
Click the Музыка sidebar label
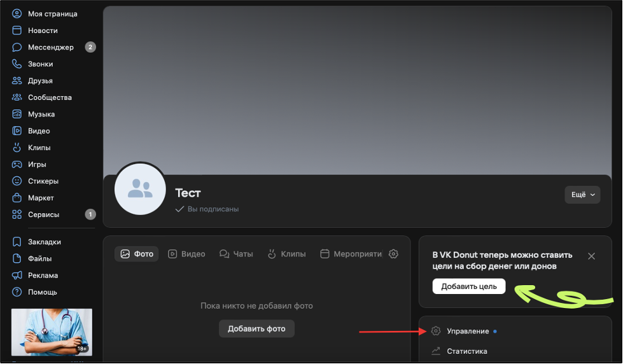pos(41,114)
